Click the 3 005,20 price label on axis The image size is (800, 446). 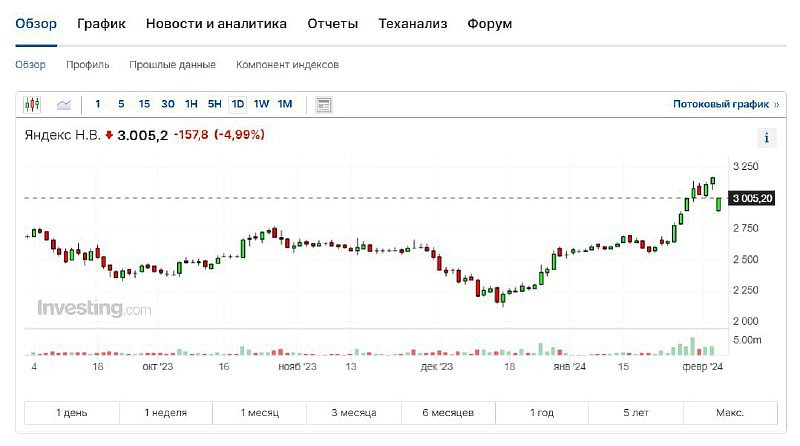(x=753, y=199)
